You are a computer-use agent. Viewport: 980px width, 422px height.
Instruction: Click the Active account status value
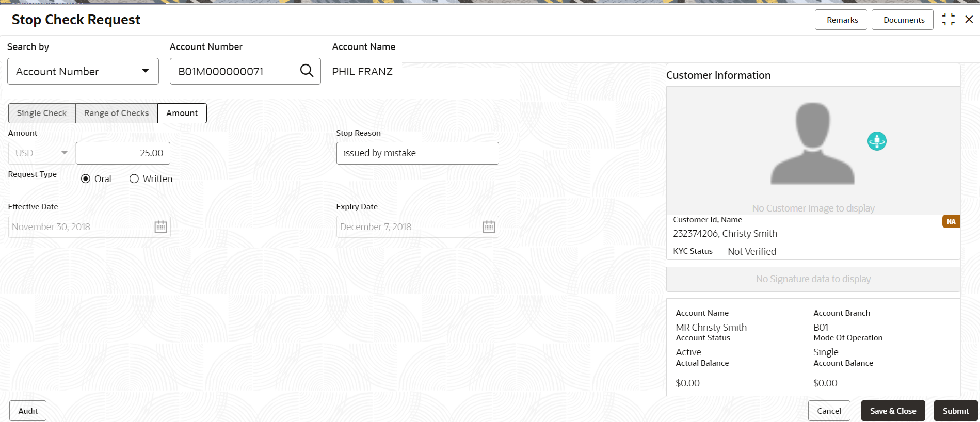[688, 352]
